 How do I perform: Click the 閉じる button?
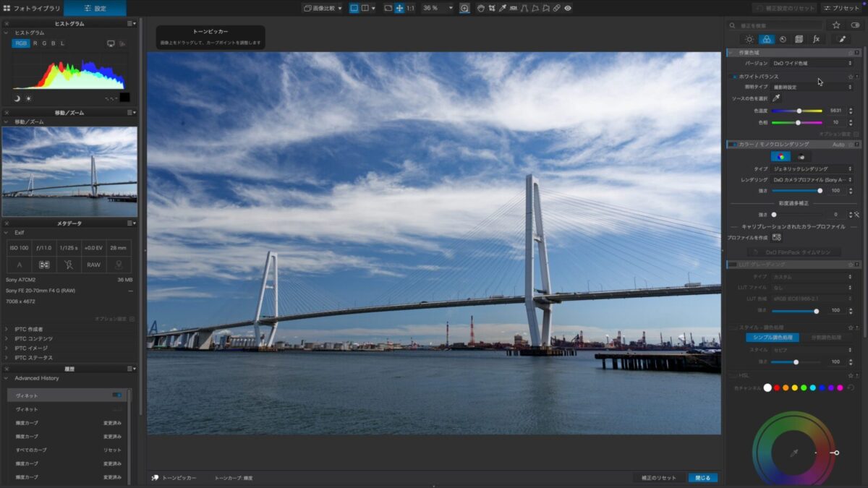point(702,478)
